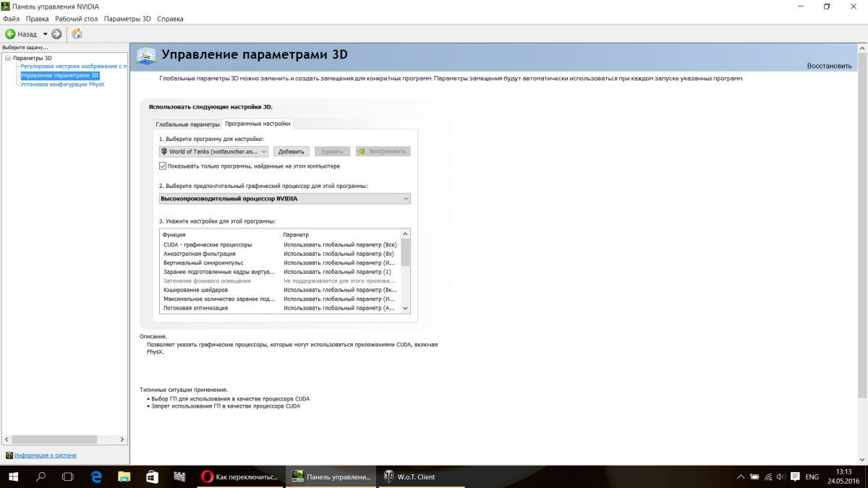
Task: Select CUDA - графические процессоры row
Action: (280, 245)
